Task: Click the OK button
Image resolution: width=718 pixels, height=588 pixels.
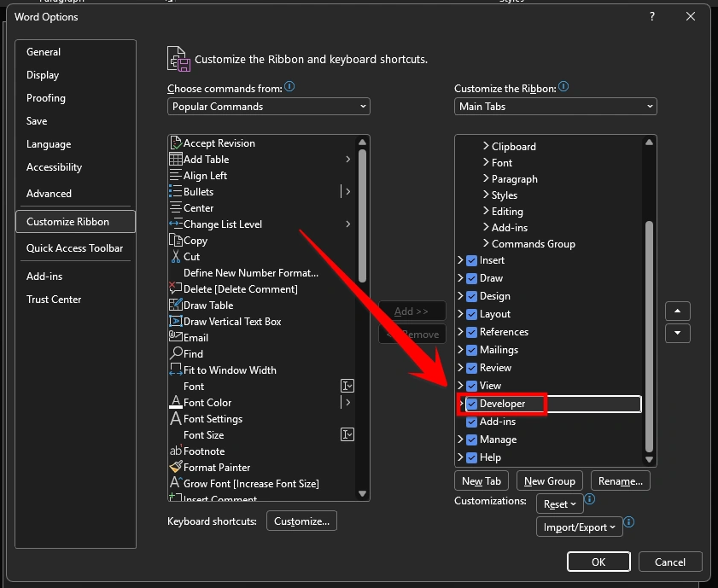Action: click(598, 562)
